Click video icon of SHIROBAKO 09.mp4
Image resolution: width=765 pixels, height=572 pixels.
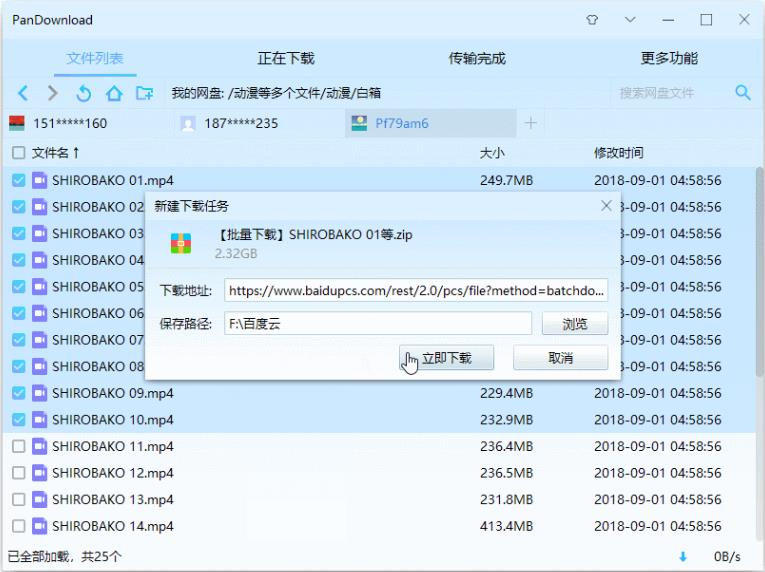point(40,393)
